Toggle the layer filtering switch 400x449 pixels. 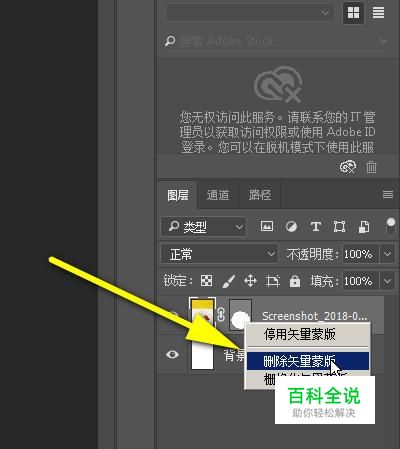tap(390, 227)
